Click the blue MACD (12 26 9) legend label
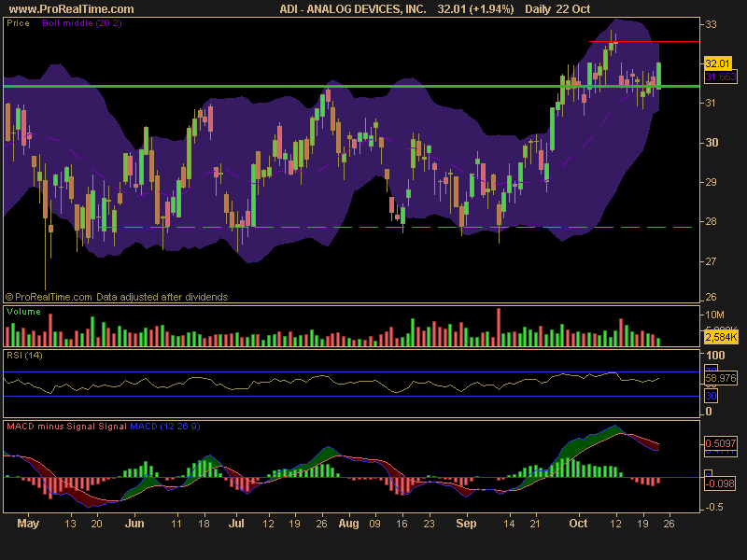The width and height of the screenshot is (747, 560). coord(165,427)
